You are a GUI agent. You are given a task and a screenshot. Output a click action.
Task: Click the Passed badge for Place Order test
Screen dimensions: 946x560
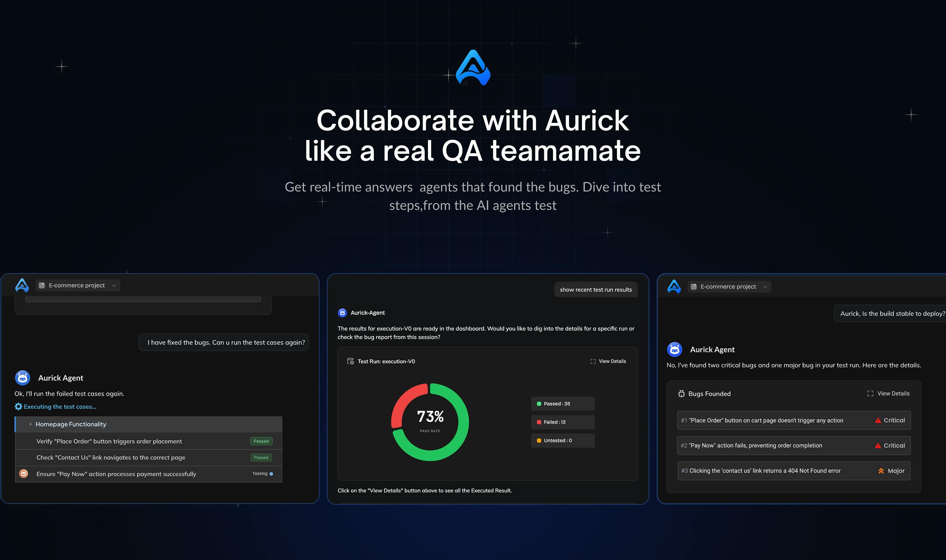261,441
